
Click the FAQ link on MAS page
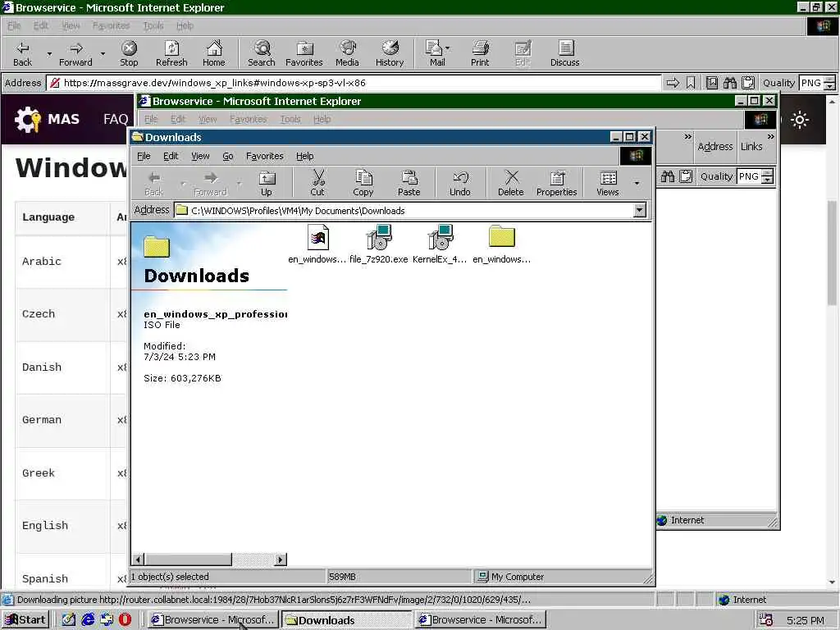click(x=116, y=119)
